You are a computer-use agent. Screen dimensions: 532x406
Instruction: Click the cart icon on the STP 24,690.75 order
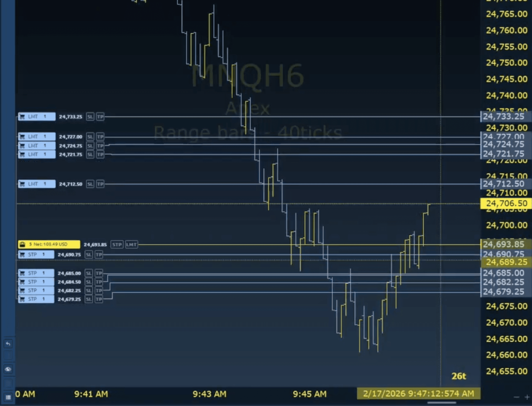click(x=22, y=254)
